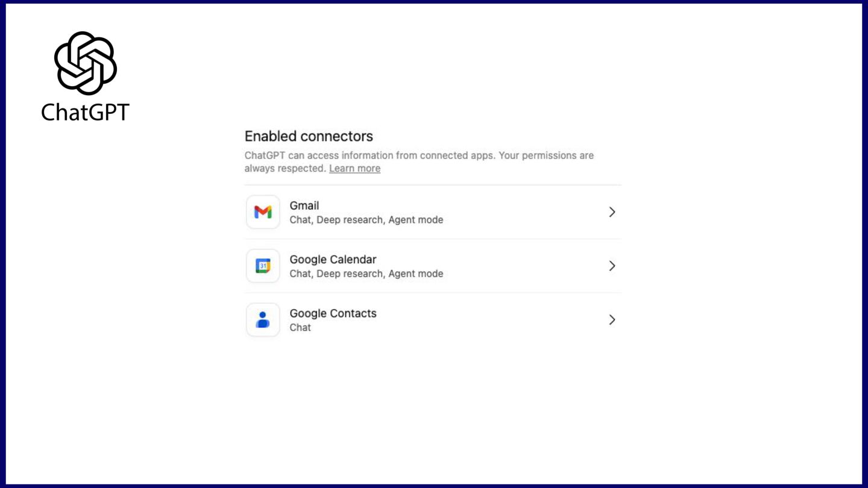Open Google Contacts details via chevron

pos(612,320)
